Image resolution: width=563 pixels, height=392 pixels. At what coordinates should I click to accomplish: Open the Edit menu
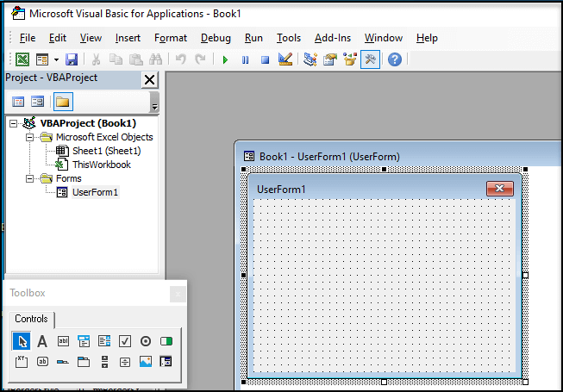(58, 38)
